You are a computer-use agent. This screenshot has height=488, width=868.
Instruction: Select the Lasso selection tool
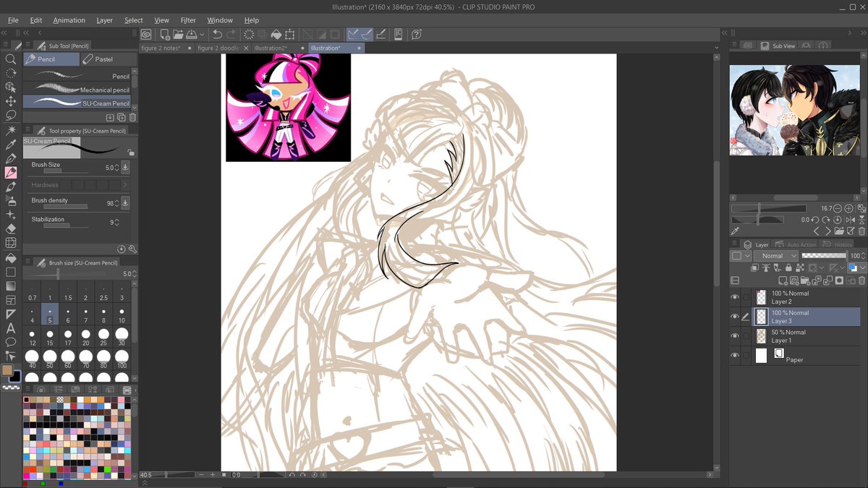(10, 116)
